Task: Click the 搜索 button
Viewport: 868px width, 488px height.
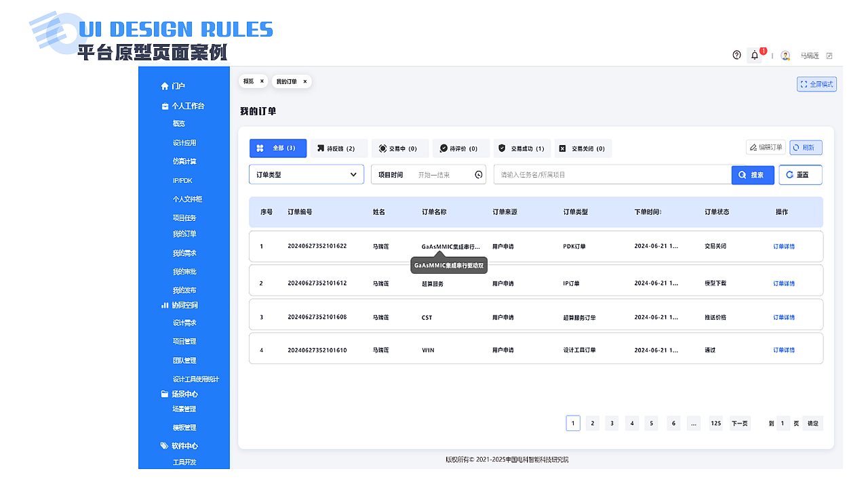Action: [753, 175]
